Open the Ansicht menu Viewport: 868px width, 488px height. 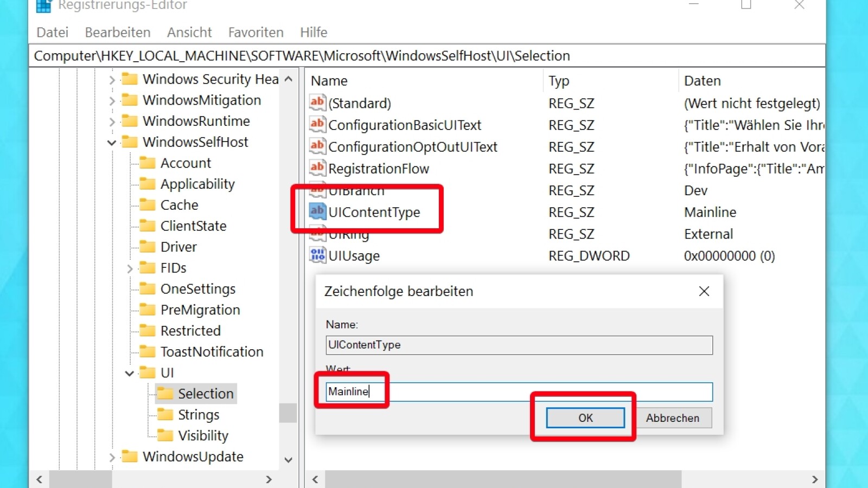tap(189, 33)
